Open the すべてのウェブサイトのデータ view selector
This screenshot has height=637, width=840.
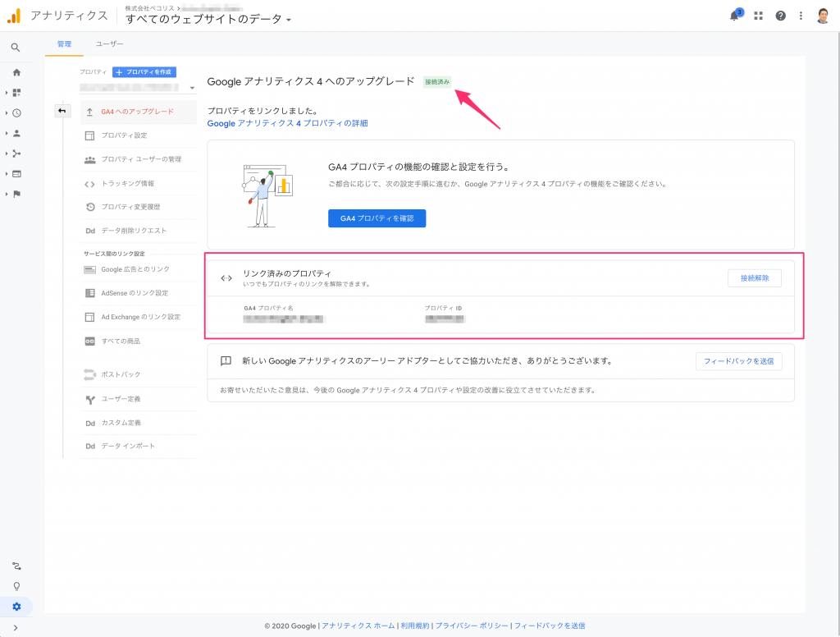[x=208, y=20]
